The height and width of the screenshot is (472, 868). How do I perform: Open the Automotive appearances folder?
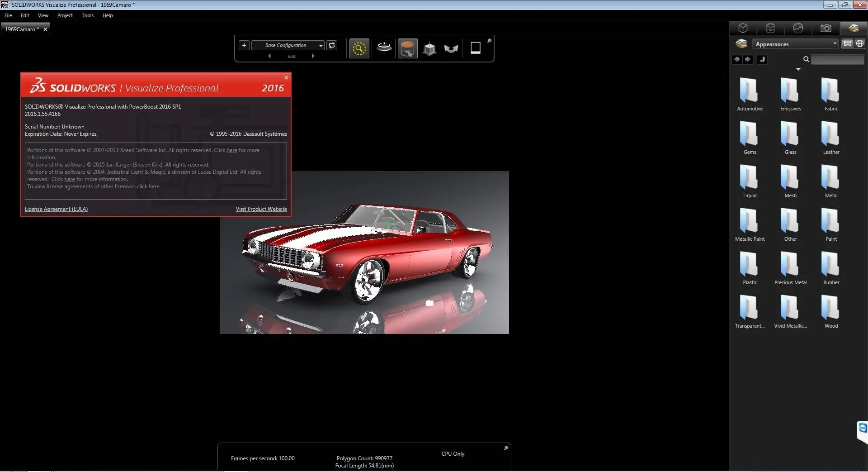tap(750, 94)
